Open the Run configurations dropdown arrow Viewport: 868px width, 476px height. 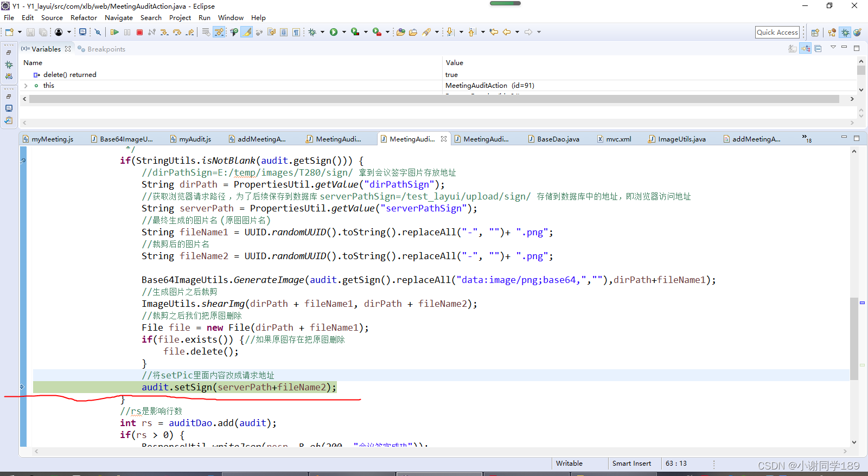(x=344, y=32)
